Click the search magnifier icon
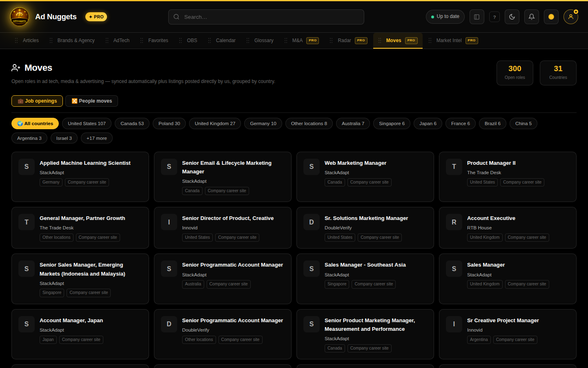Image resolution: width=588 pixels, height=368 pixels. 176,17
